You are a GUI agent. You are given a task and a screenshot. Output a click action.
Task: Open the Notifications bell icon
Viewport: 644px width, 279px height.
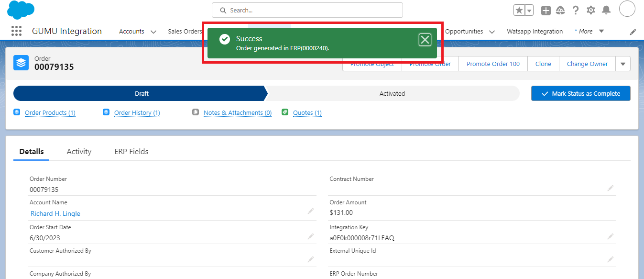606,10
